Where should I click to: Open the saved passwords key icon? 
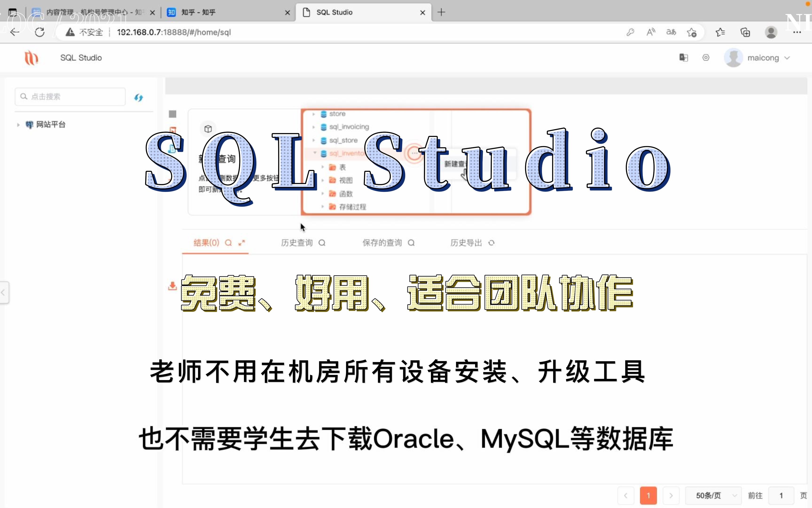[630, 32]
